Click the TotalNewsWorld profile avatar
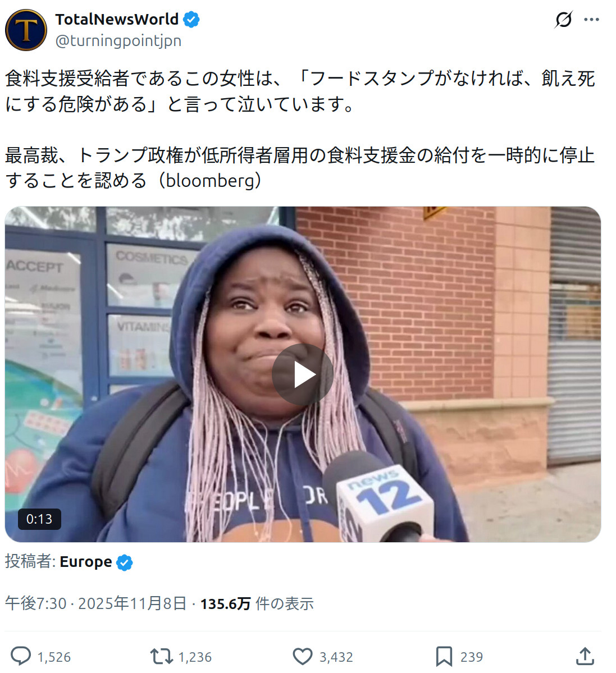Image resolution: width=616 pixels, height=673 pixels. click(x=26, y=30)
